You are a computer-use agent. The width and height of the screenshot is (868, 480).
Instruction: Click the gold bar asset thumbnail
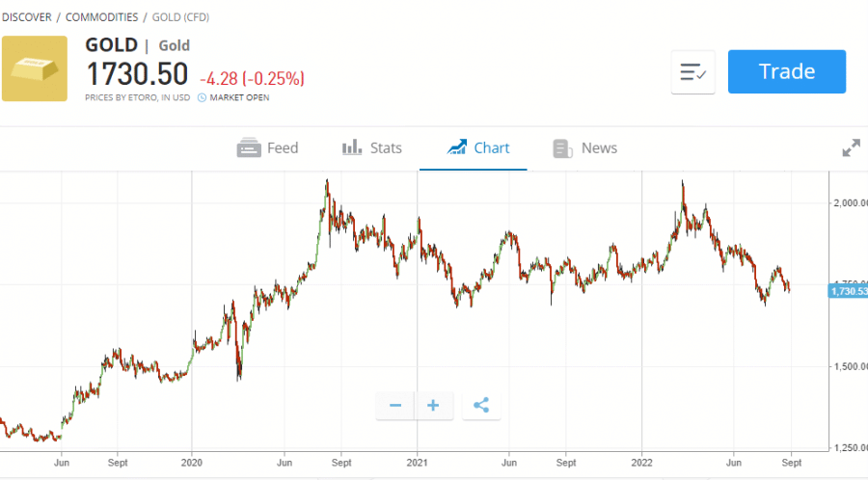click(35, 68)
